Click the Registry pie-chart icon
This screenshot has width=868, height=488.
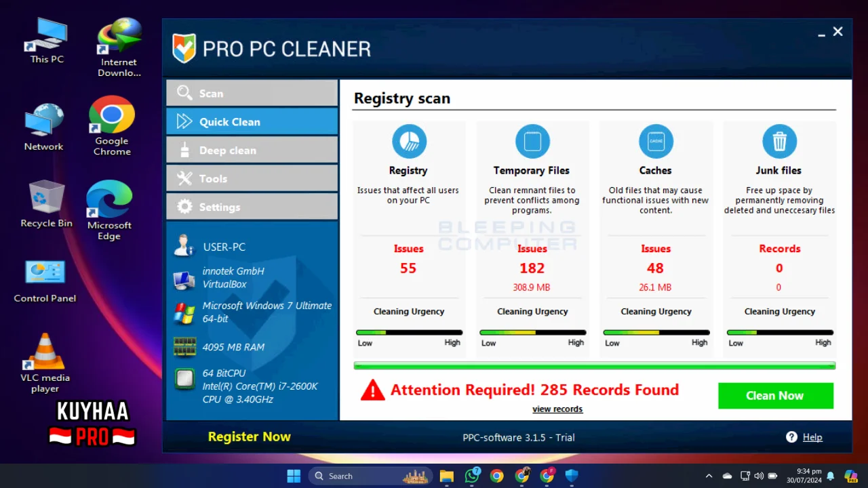click(x=409, y=142)
